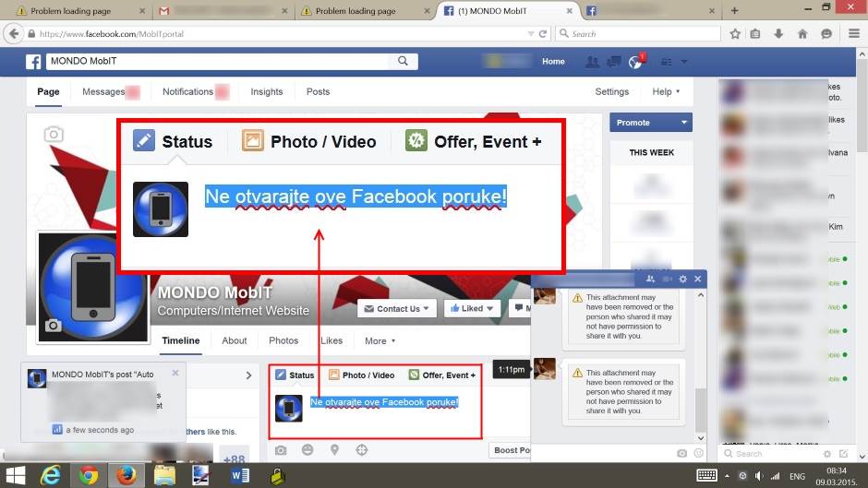The height and width of the screenshot is (488, 868).
Task: Click the search magnifier in the Facebook search bar
Action: 403,62
